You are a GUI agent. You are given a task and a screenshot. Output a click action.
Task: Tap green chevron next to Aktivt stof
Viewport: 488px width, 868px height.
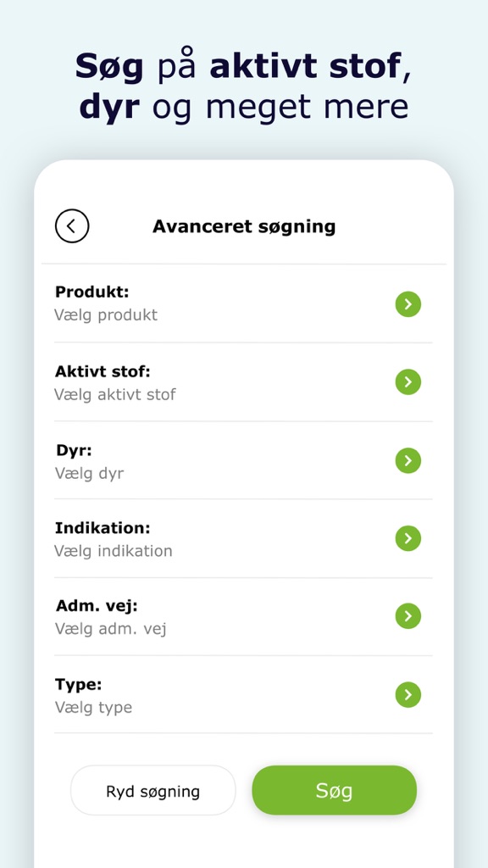pyautogui.click(x=408, y=382)
